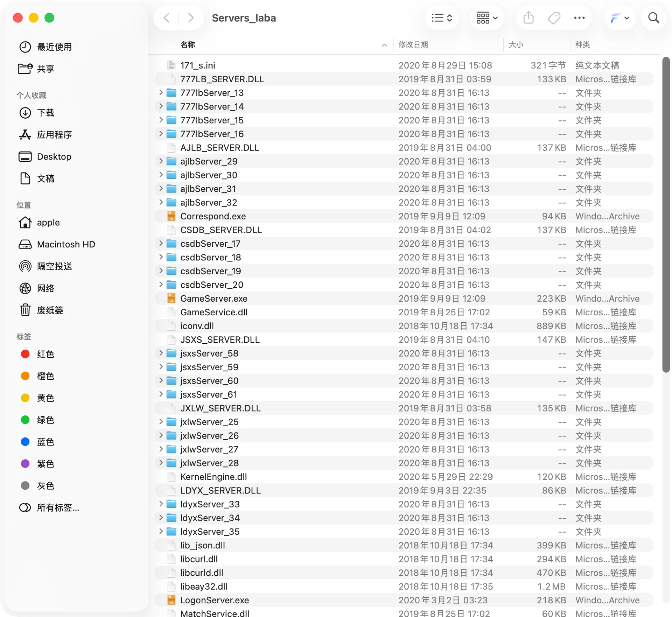Show all tags (所有标签…)
This screenshot has height=617, width=672.
pos(49,508)
